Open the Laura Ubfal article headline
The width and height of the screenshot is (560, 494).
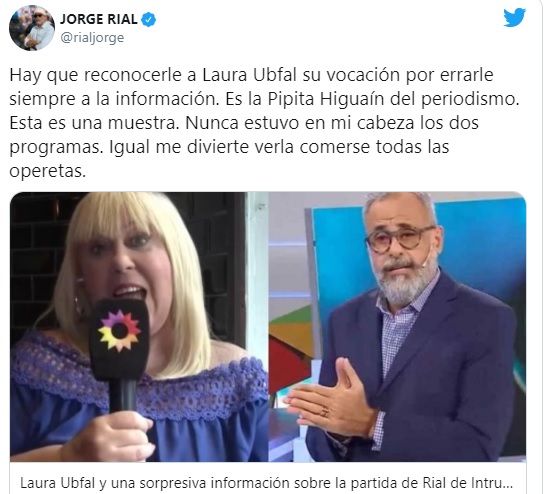click(x=266, y=483)
